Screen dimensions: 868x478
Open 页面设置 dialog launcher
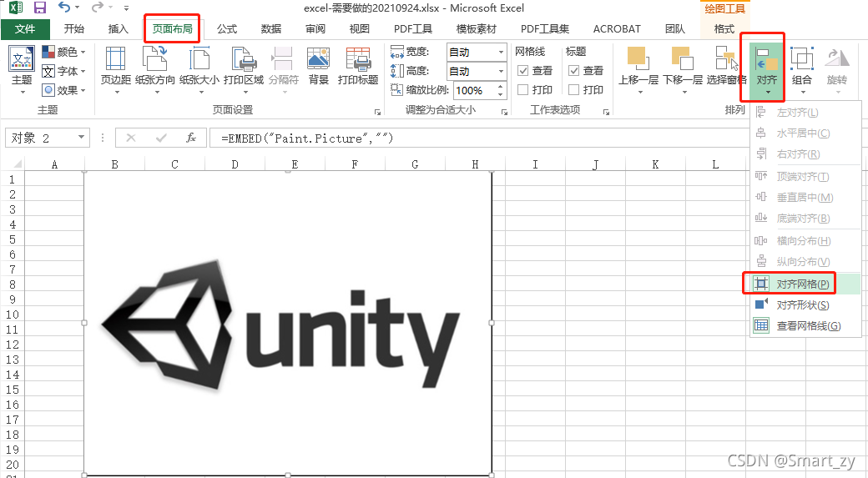(x=377, y=112)
